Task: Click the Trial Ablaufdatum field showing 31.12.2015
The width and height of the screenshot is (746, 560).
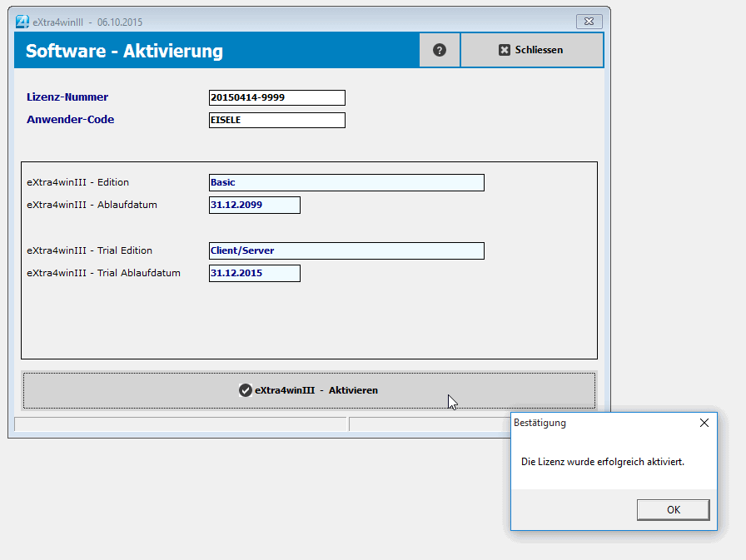Action: pos(254,273)
